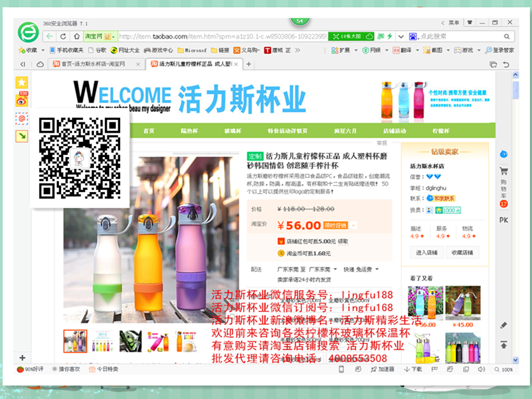Viewport: 532px width, 399px height.
Task: Click the 点此搜索 search box
Action: [461, 36]
